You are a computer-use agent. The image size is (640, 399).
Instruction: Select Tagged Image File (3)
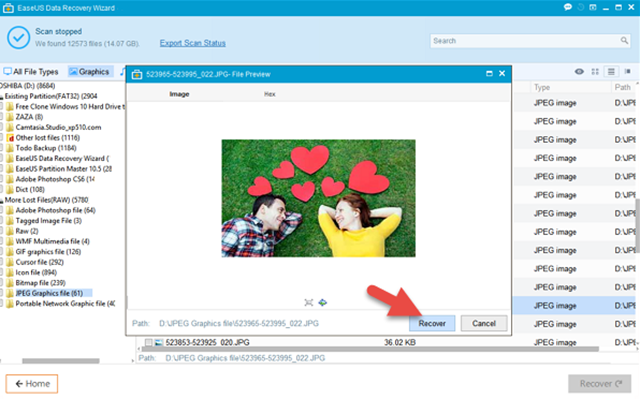coord(49,221)
